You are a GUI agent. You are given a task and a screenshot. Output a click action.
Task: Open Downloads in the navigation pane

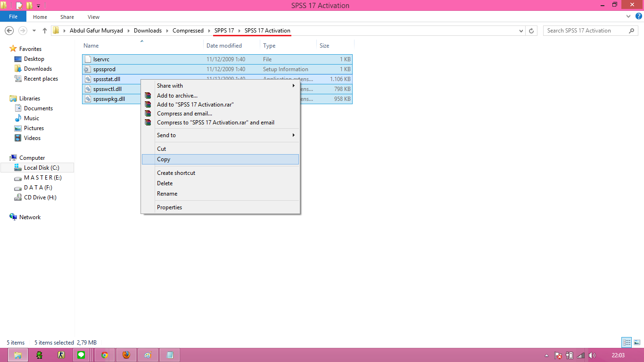click(38, 69)
